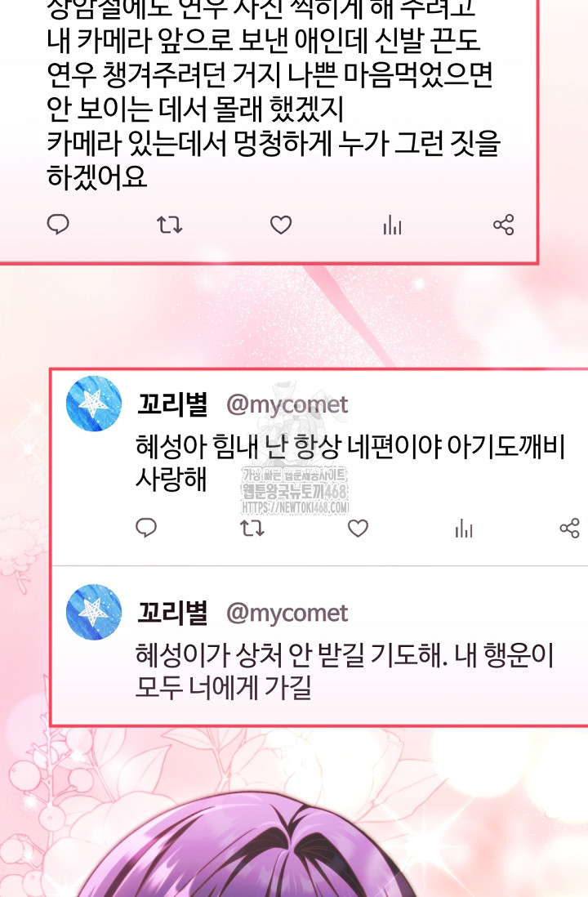588x897 pixels.
Task: Open the post text '혜성아 힘내 난 항상 네편이야'
Action: pos(288,446)
